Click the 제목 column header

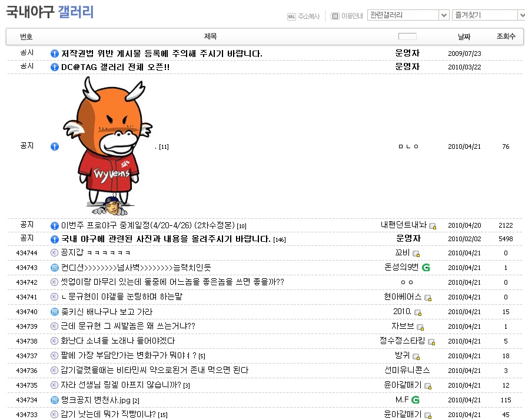[x=210, y=36]
